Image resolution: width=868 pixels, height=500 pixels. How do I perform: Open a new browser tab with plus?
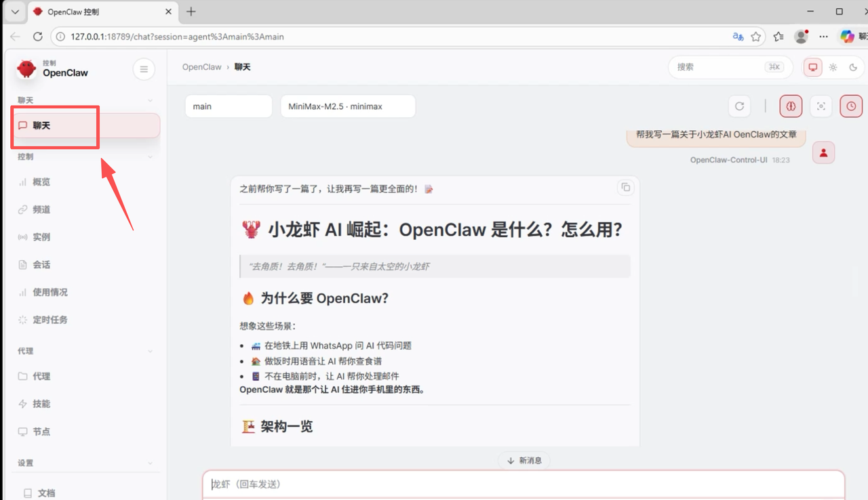[191, 12]
